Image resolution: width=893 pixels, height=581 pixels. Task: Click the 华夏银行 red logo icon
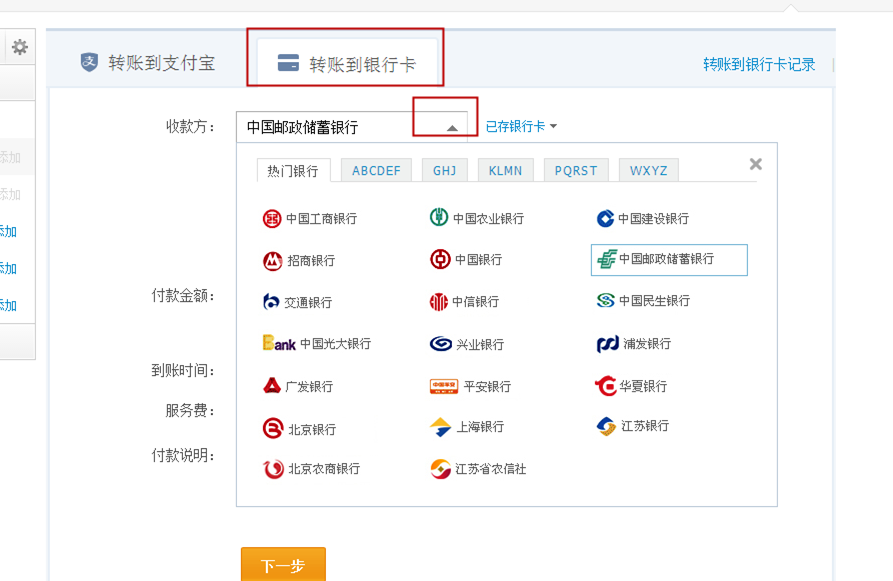pyautogui.click(x=606, y=386)
